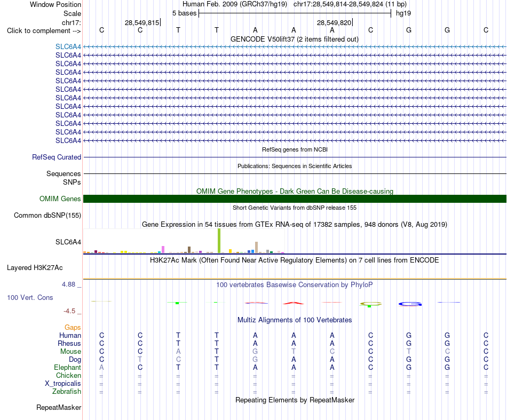The height and width of the screenshot is (420, 507).
Task: Open 'RefSeq genes from NCBI' track title
Action: point(295,149)
